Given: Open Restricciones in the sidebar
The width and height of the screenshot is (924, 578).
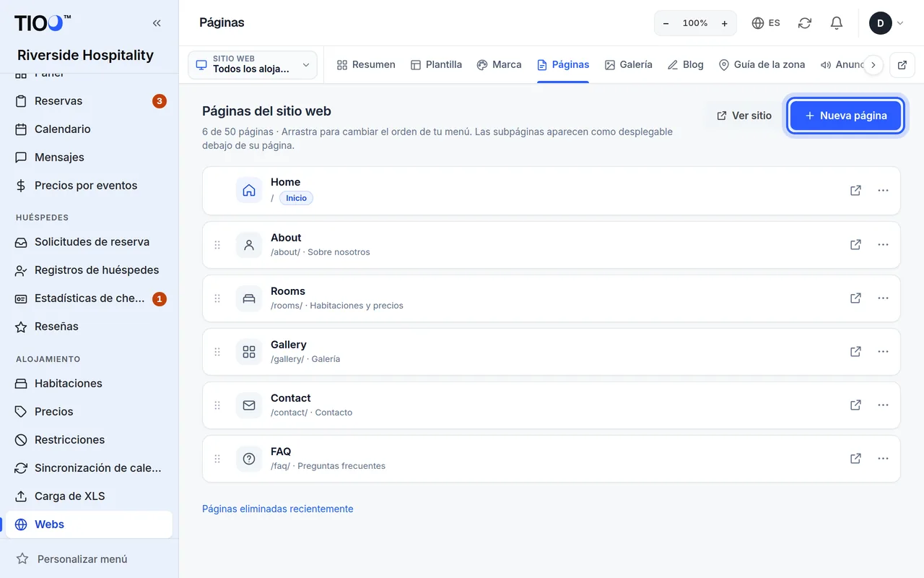Looking at the screenshot, I should [89, 440].
